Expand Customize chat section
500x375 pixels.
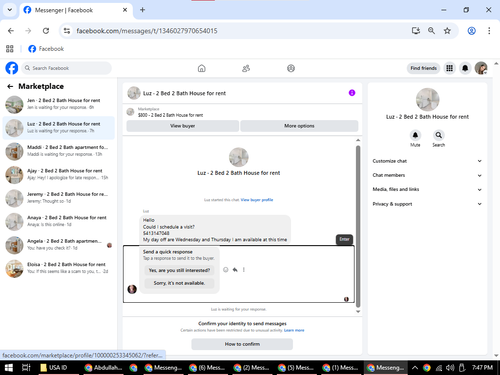coord(427,161)
